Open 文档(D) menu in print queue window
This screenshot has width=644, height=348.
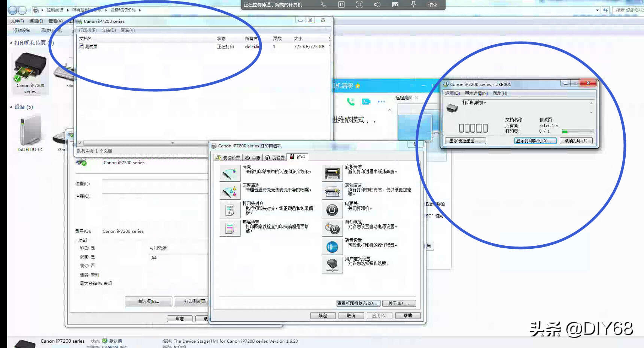point(109,30)
